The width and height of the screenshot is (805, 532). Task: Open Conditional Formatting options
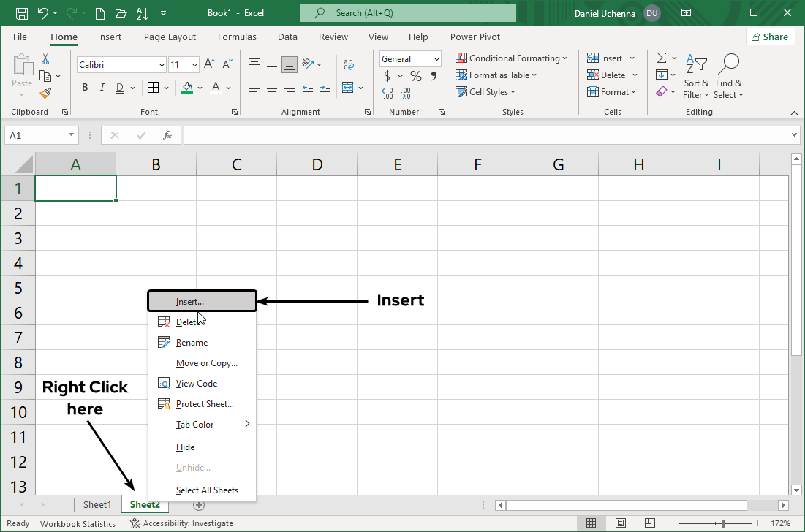pyautogui.click(x=511, y=58)
